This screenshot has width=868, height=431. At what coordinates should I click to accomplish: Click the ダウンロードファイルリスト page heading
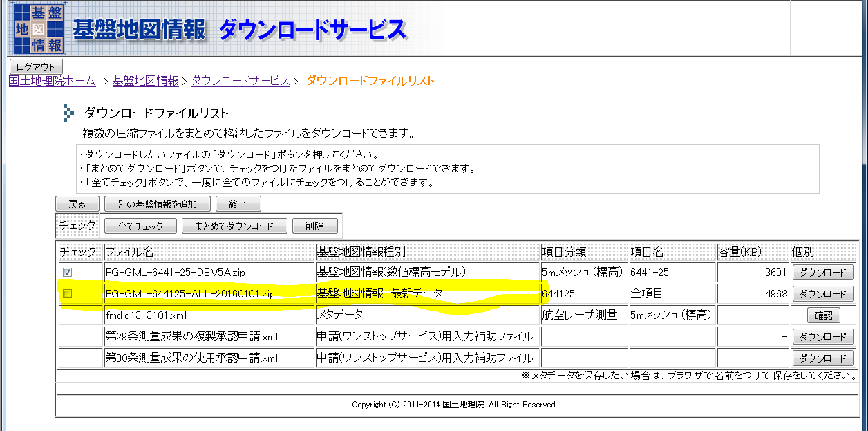click(x=156, y=113)
